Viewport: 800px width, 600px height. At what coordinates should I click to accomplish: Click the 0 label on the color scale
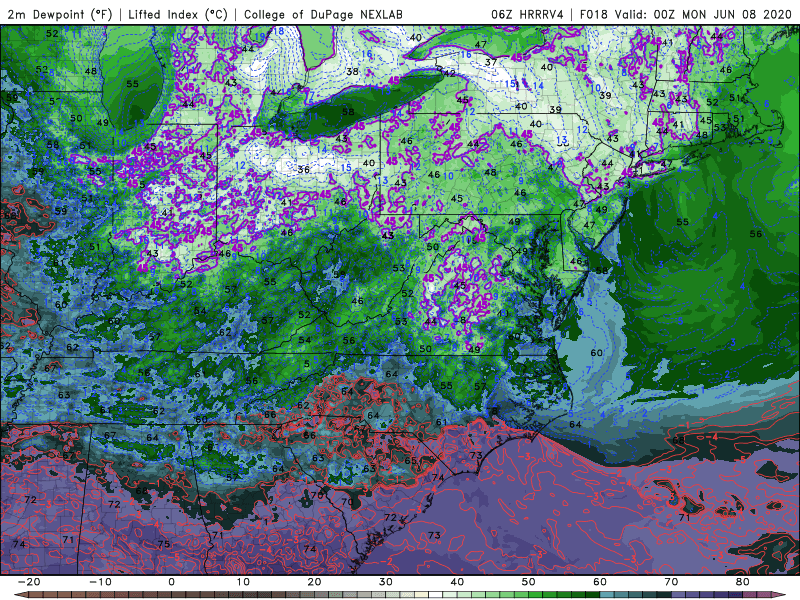tap(171, 582)
